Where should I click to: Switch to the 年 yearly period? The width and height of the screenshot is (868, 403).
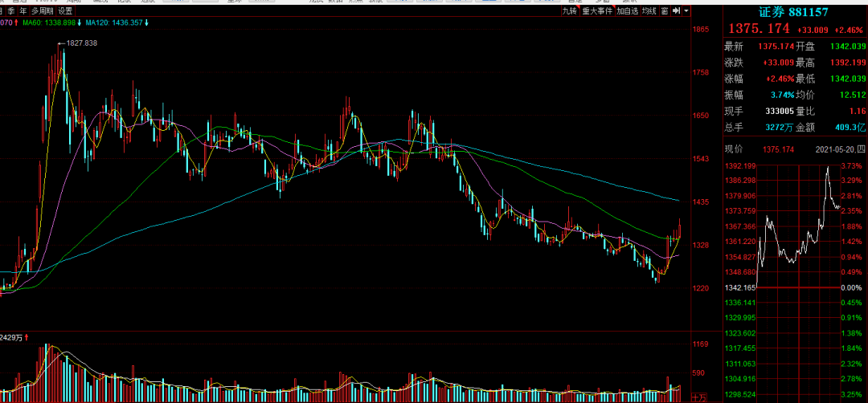click(23, 11)
